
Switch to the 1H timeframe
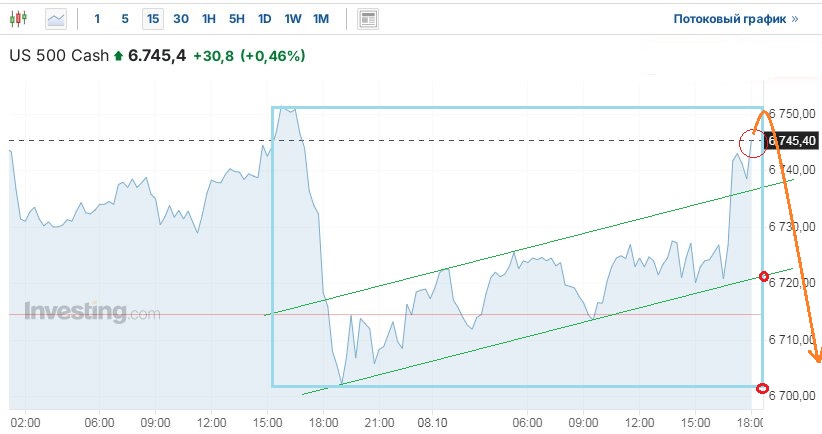pyautogui.click(x=208, y=19)
